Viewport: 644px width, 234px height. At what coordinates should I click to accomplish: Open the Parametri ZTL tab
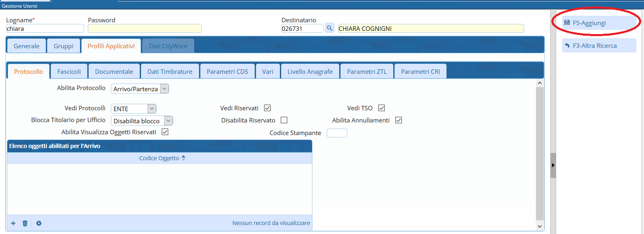click(366, 71)
